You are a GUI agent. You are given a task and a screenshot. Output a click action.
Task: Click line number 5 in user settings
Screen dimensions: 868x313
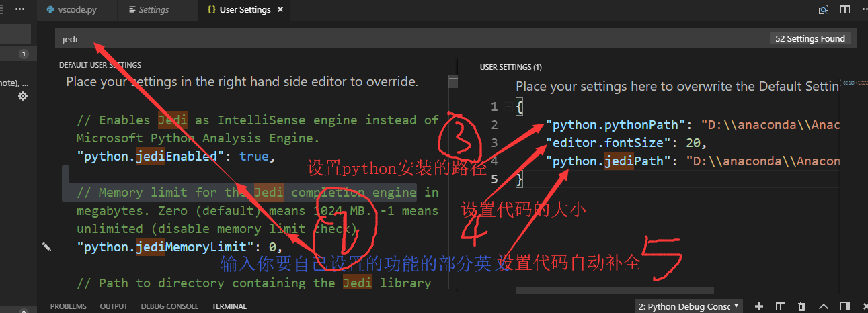click(x=494, y=179)
